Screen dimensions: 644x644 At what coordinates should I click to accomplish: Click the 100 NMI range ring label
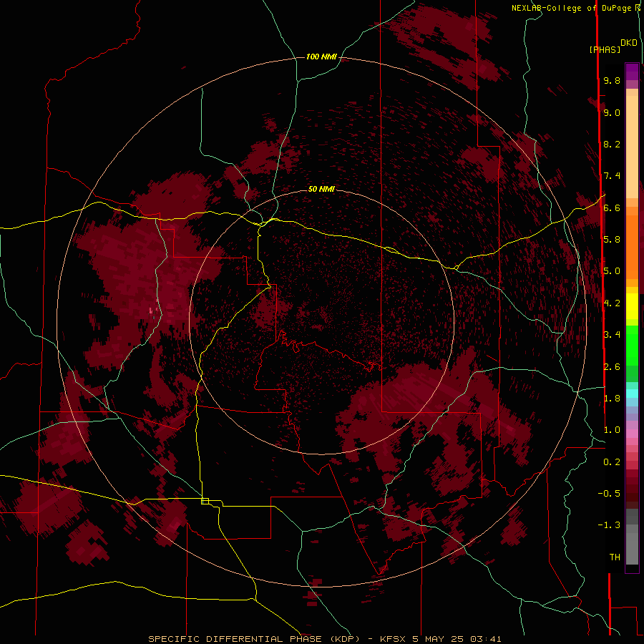click(x=321, y=57)
